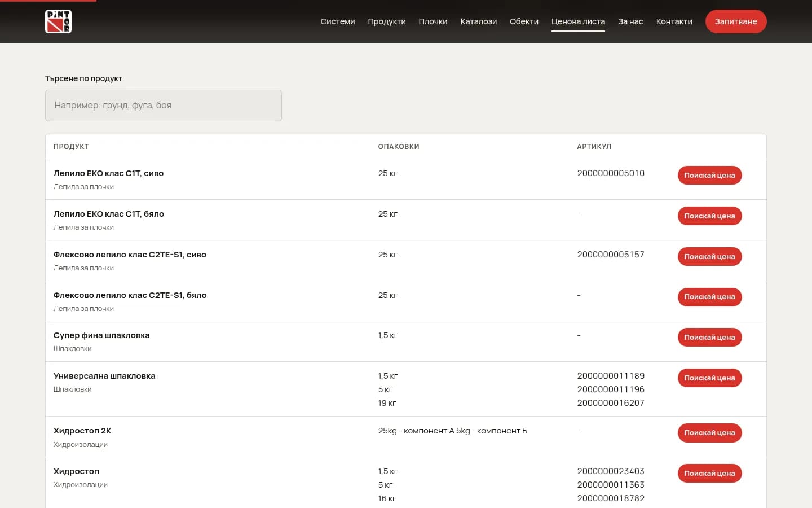The width and height of the screenshot is (812, 508).
Task: Focus the product search field
Action: pyautogui.click(x=164, y=106)
